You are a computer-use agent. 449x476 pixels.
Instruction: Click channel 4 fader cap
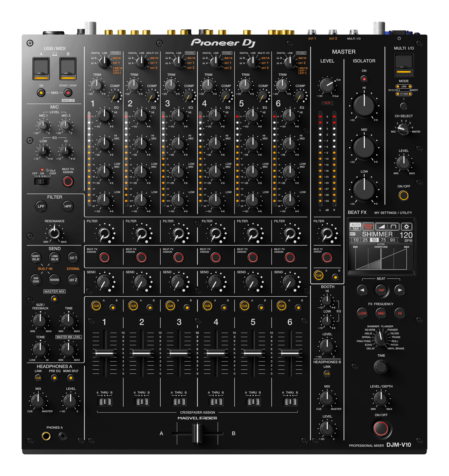(216, 353)
